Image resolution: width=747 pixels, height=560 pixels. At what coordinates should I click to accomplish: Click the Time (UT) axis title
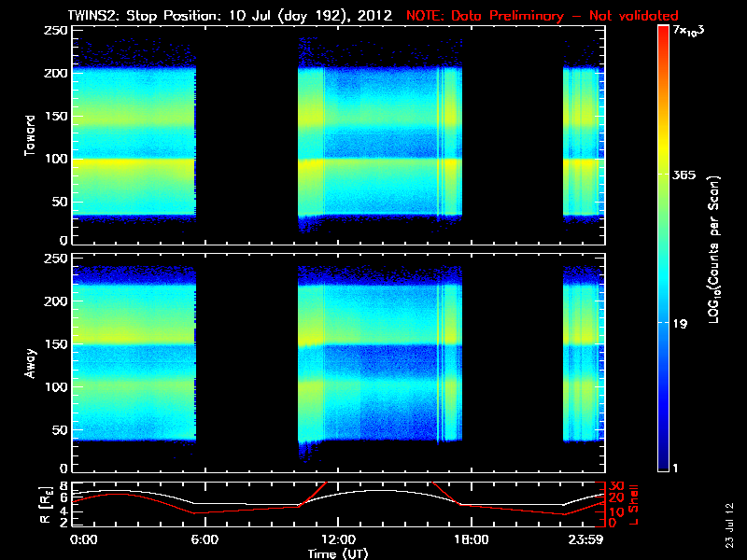[x=338, y=553]
